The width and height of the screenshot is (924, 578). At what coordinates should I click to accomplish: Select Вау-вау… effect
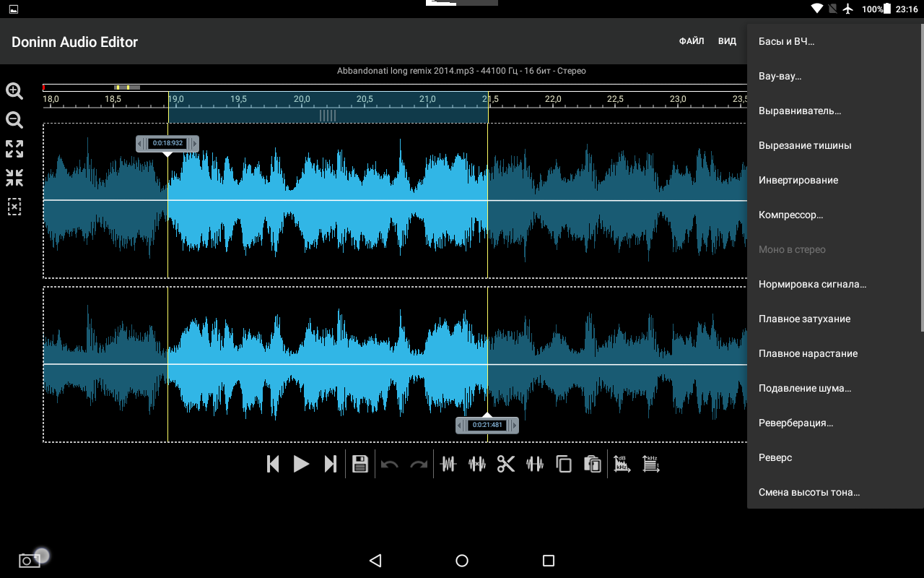835,76
